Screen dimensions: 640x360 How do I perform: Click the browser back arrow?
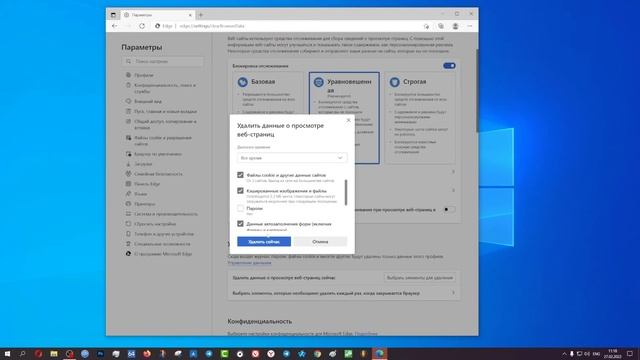click(114, 26)
